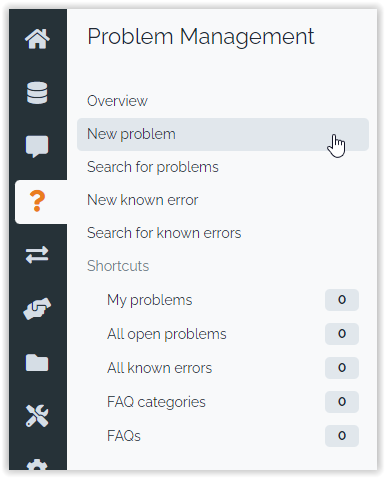View All known errors shortcut

[x=159, y=368]
